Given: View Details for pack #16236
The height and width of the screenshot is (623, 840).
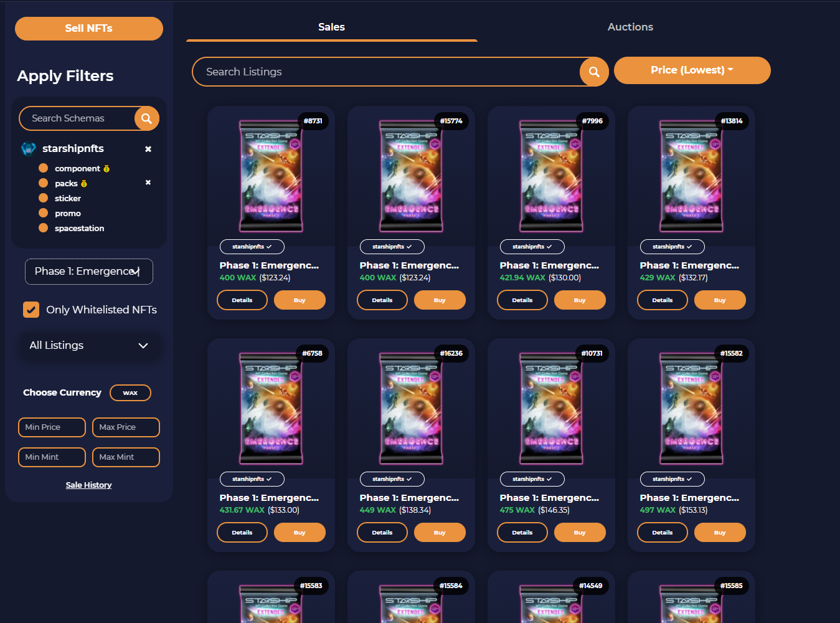Looking at the screenshot, I should pos(382,533).
